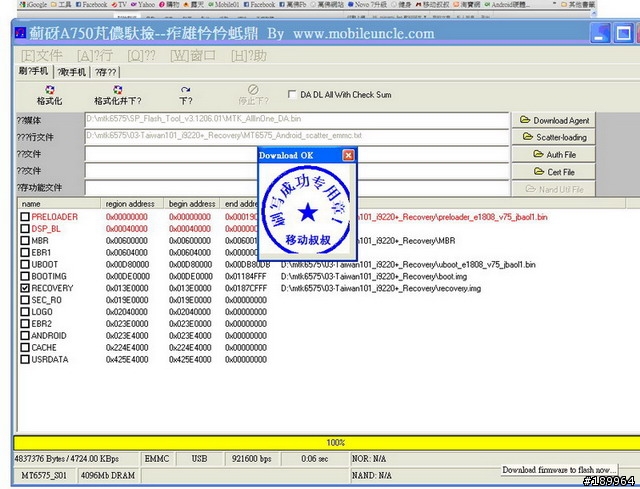Click the 921600 bps status cell
640x489 pixels.
[251, 459]
